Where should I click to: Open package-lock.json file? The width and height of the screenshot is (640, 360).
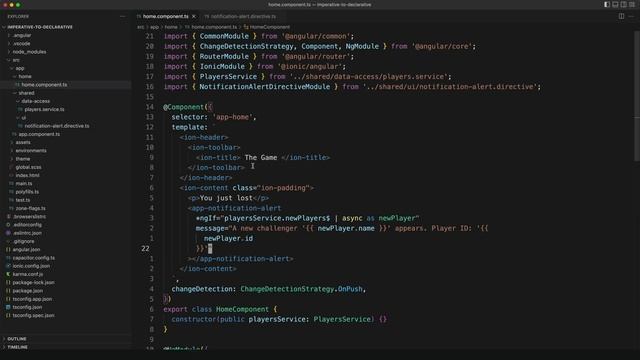click(x=33, y=282)
